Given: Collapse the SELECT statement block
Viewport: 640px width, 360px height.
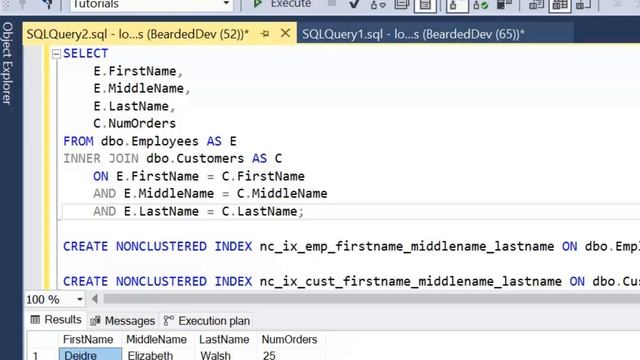Looking at the screenshot, I should [x=56, y=53].
